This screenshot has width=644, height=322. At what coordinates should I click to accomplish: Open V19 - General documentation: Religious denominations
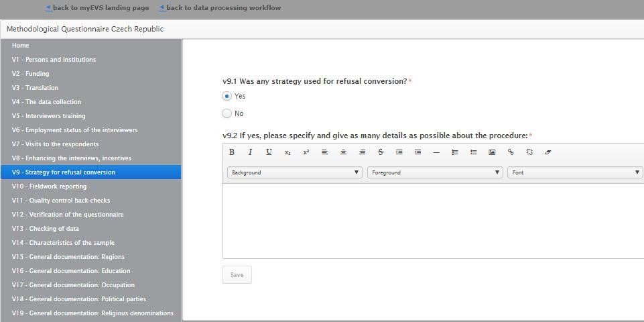tap(90, 313)
